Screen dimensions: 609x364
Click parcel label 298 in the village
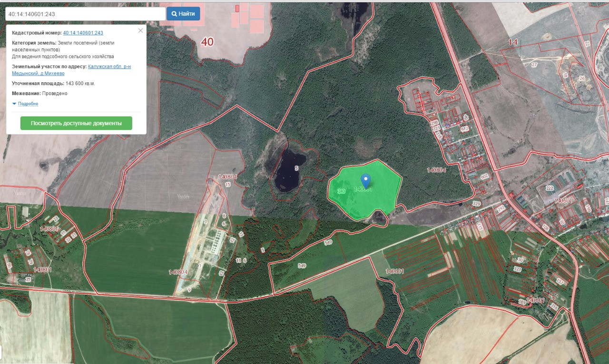click(x=434, y=123)
